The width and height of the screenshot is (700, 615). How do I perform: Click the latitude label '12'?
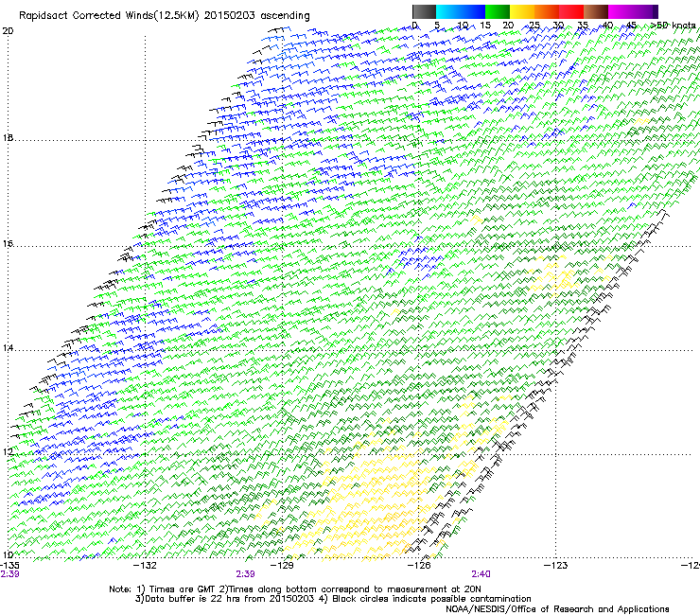coord(8,452)
